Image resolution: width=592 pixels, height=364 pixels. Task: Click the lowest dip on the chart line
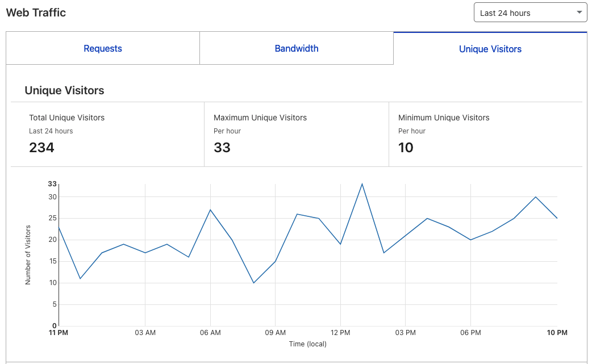[253, 283]
